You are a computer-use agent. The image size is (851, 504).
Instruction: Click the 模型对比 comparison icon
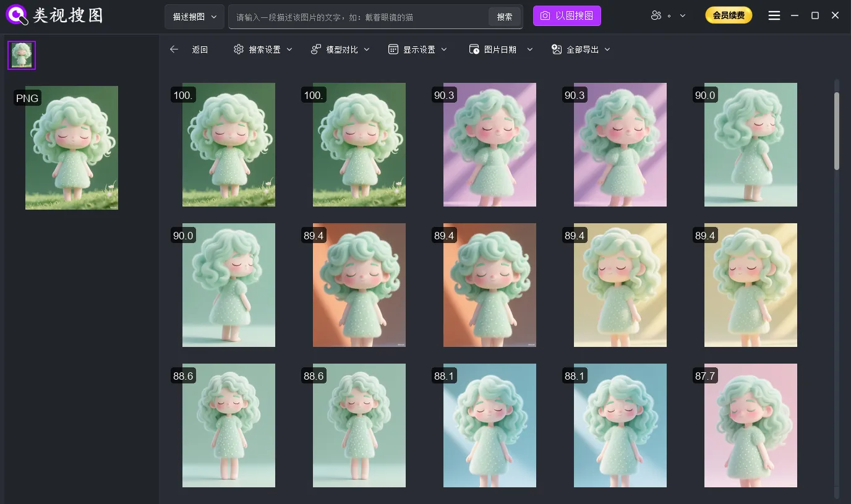316,49
